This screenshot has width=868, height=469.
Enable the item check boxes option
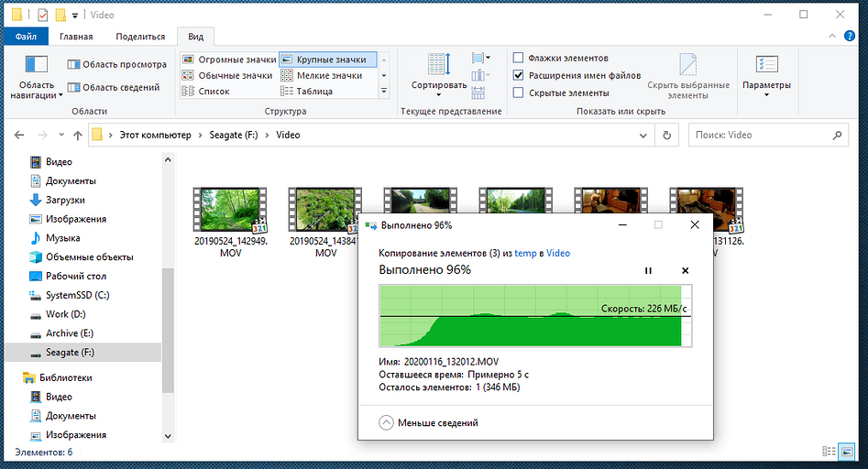(519, 58)
